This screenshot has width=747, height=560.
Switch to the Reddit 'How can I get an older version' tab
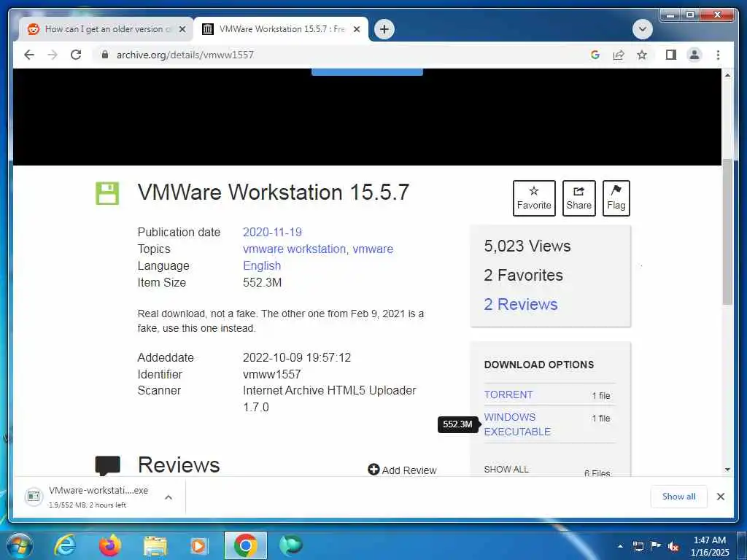107,29
